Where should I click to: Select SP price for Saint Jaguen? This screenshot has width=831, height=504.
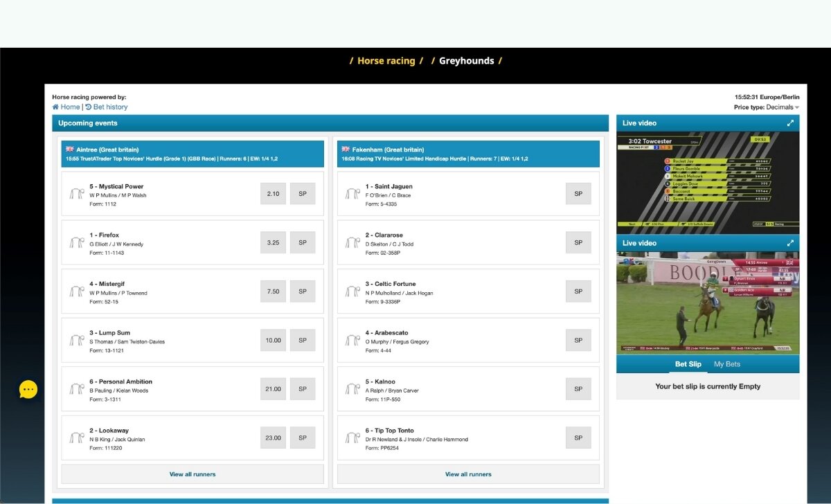(578, 194)
